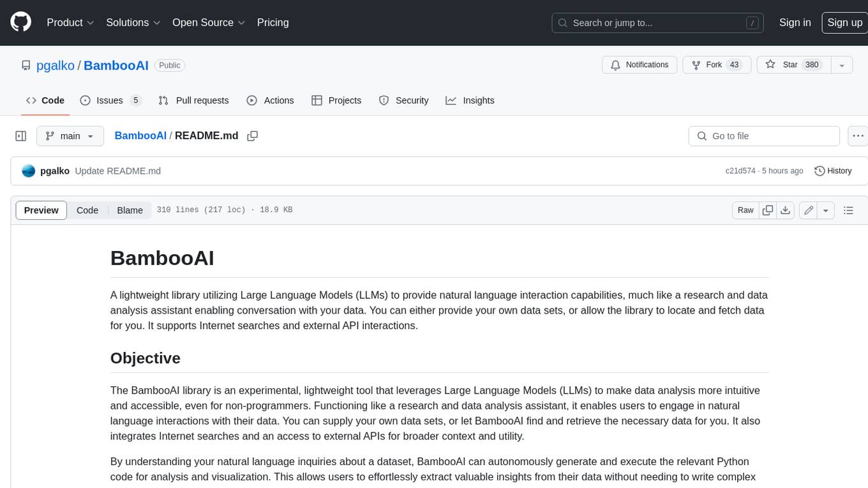This screenshot has width=868, height=488.
Task: Open commit c21d574
Action: coord(740,171)
